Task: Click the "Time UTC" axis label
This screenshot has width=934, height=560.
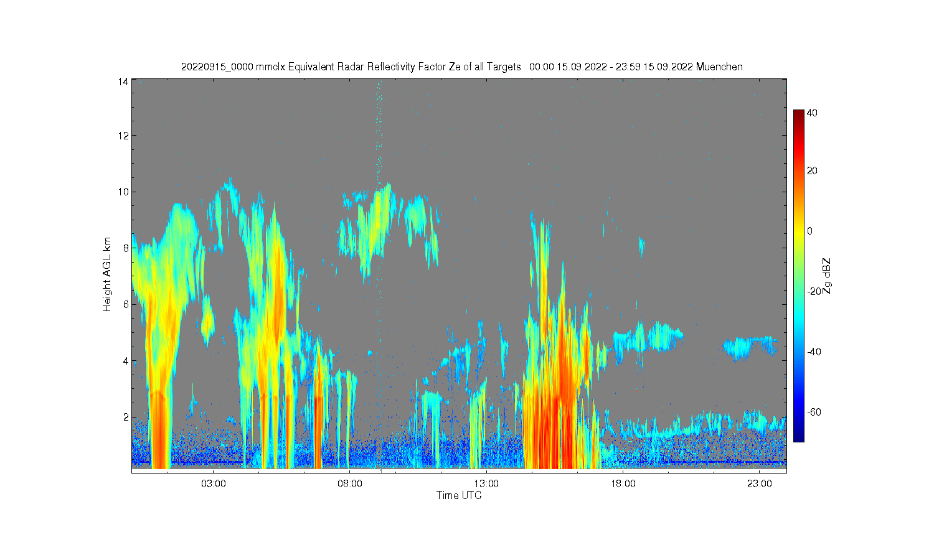Action: (459, 496)
